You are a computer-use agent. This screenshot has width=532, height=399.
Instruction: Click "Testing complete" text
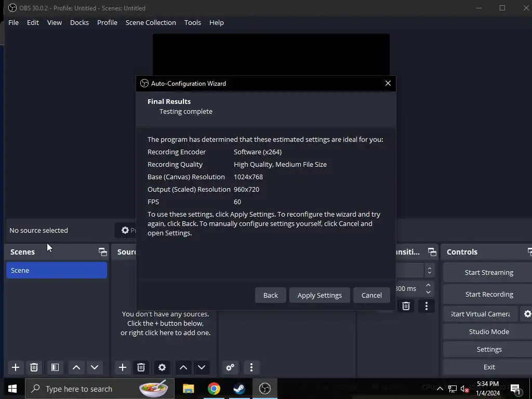pyautogui.click(x=186, y=112)
